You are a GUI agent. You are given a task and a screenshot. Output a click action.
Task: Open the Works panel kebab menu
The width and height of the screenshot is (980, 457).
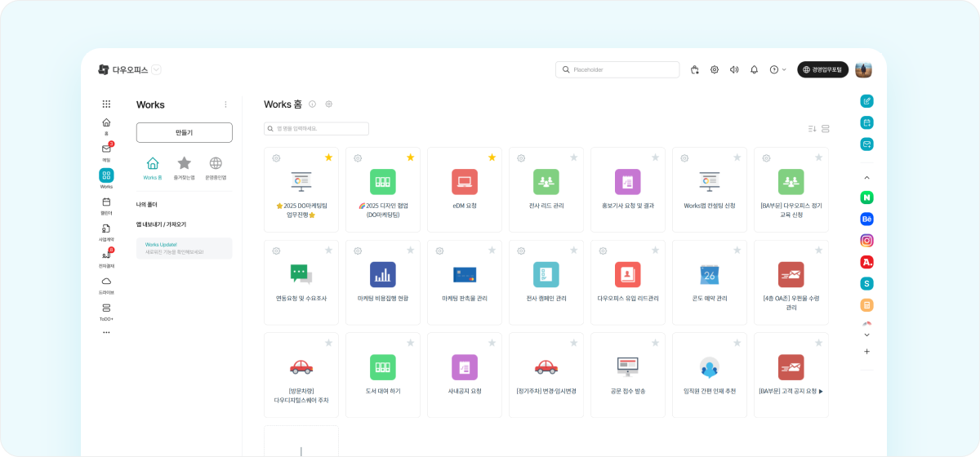tap(226, 104)
